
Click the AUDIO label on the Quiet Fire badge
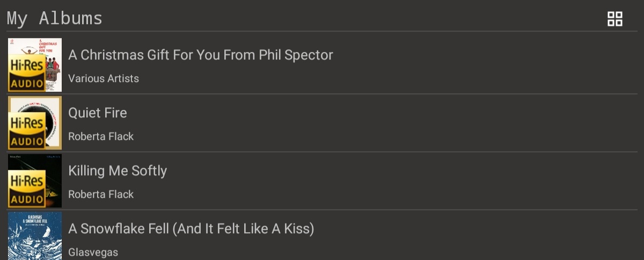[27, 142]
